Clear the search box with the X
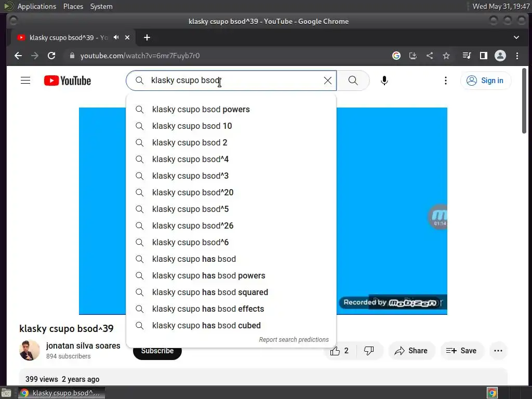This screenshot has height=399, width=532. (328, 81)
